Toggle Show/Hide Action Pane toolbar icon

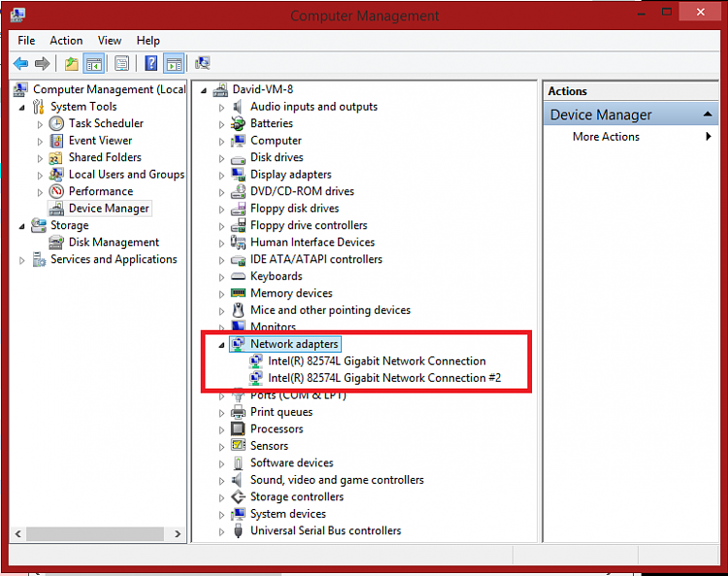point(174,63)
